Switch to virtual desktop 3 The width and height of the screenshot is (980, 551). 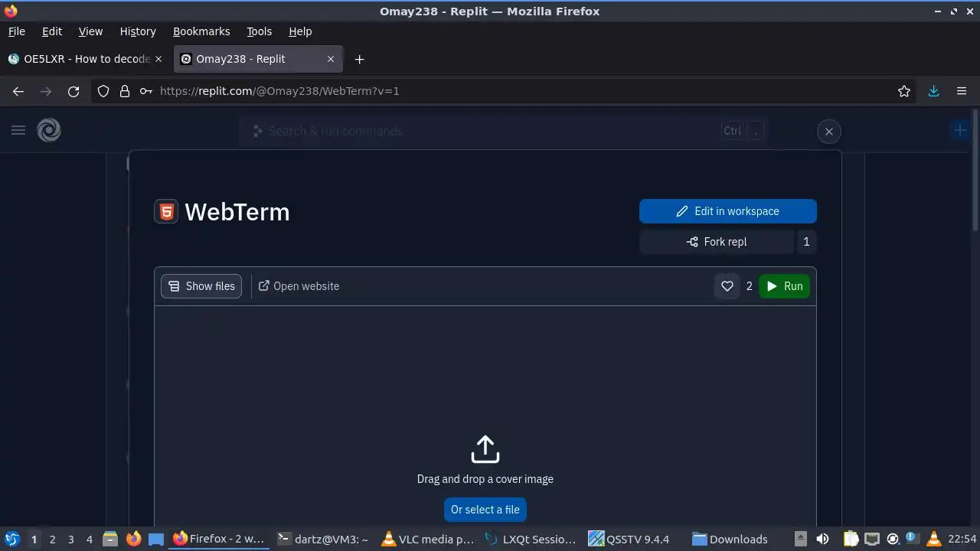70,540
